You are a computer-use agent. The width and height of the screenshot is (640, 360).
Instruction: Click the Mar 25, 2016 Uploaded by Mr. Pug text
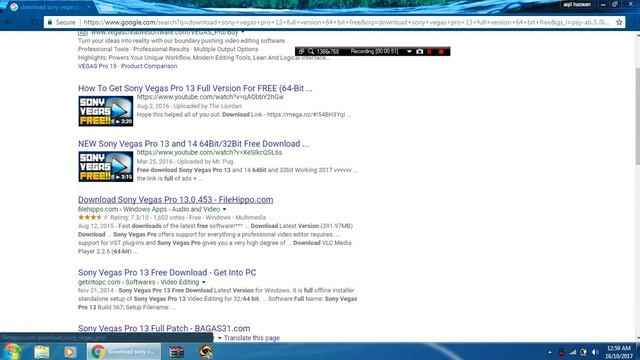pos(185,162)
